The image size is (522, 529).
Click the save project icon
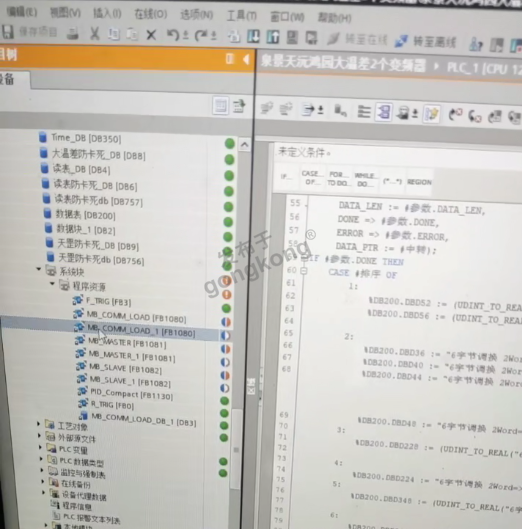click(x=7, y=32)
